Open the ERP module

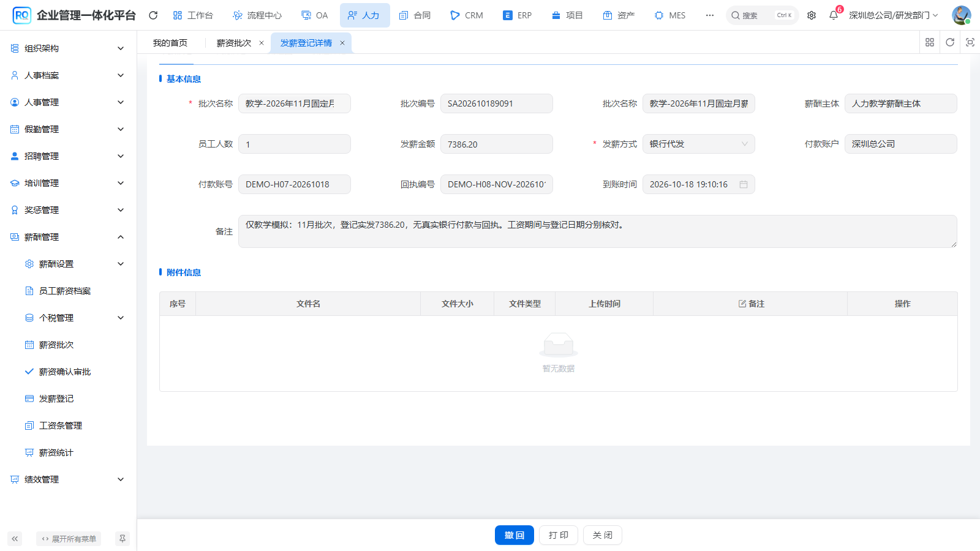pyautogui.click(x=518, y=15)
